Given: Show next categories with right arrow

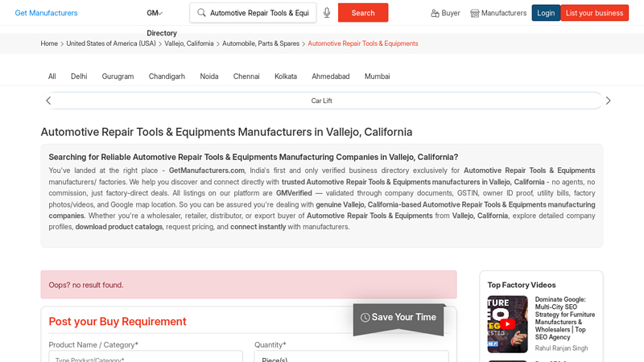Looking at the screenshot, I should point(609,101).
